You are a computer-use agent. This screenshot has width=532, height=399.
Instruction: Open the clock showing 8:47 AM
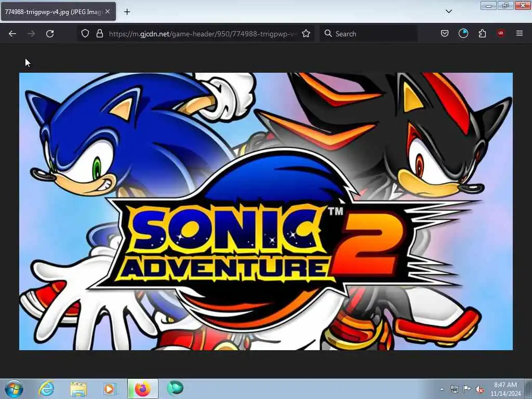505,389
